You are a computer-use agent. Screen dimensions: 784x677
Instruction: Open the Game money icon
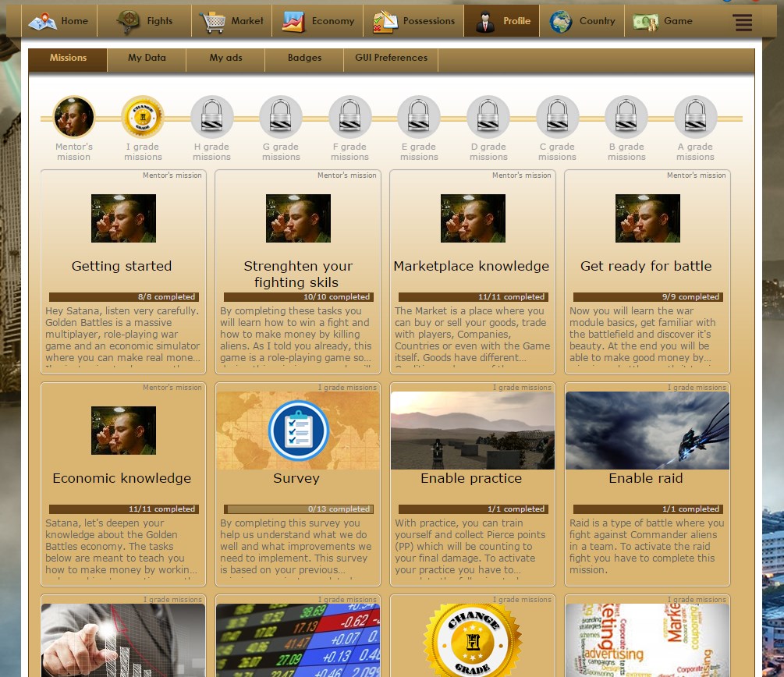coord(645,22)
